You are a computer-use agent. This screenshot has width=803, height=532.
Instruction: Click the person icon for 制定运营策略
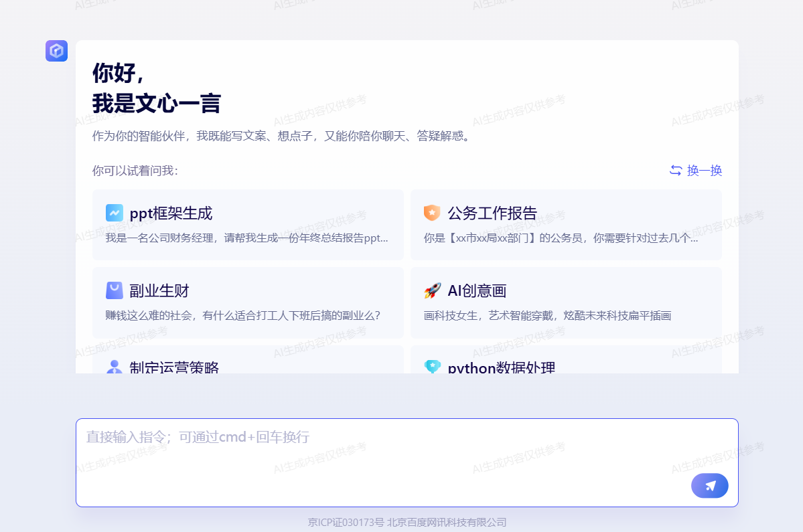click(x=115, y=366)
